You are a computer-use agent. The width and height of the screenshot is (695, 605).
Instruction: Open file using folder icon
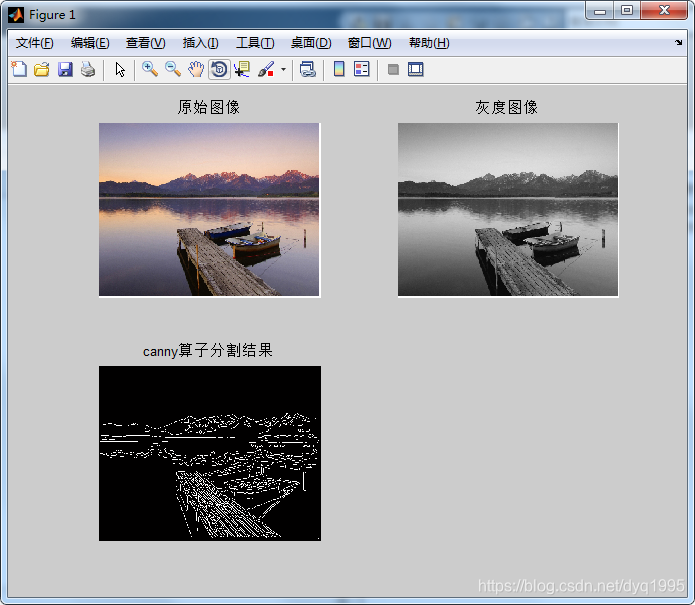pyautogui.click(x=42, y=70)
